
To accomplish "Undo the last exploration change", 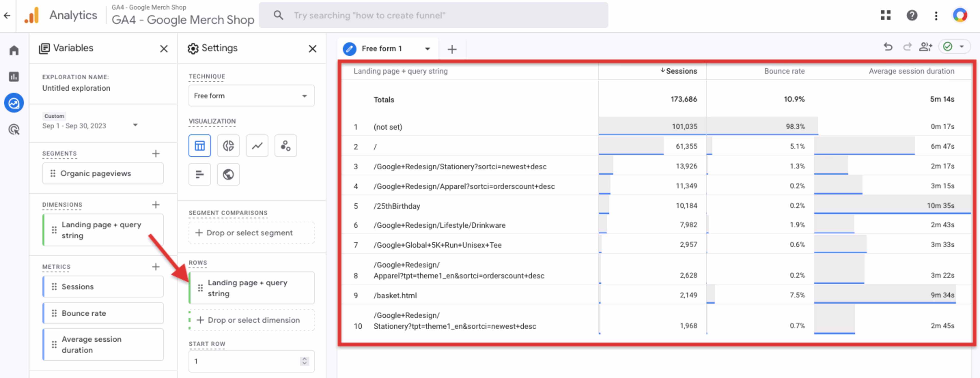I will click(x=888, y=47).
